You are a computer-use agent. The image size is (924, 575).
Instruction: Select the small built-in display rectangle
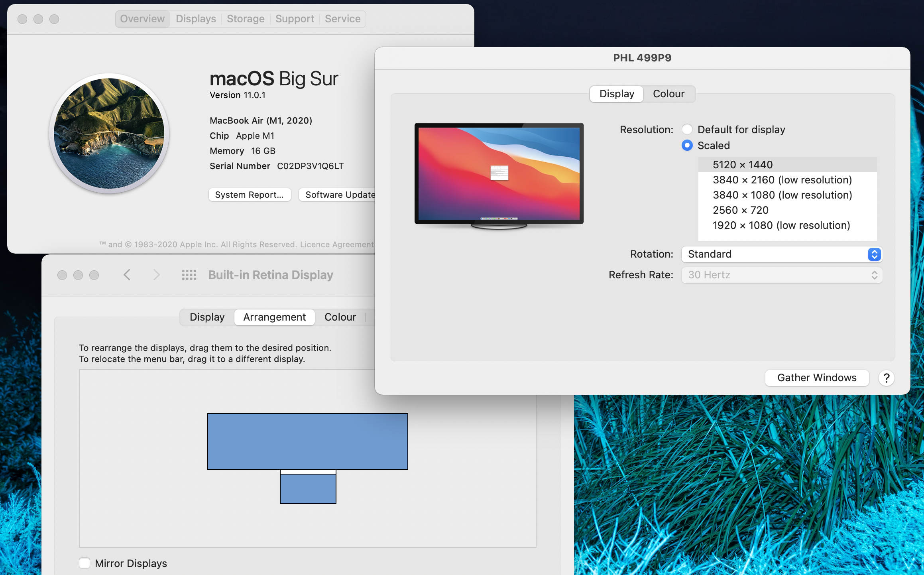pyautogui.click(x=308, y=488)
